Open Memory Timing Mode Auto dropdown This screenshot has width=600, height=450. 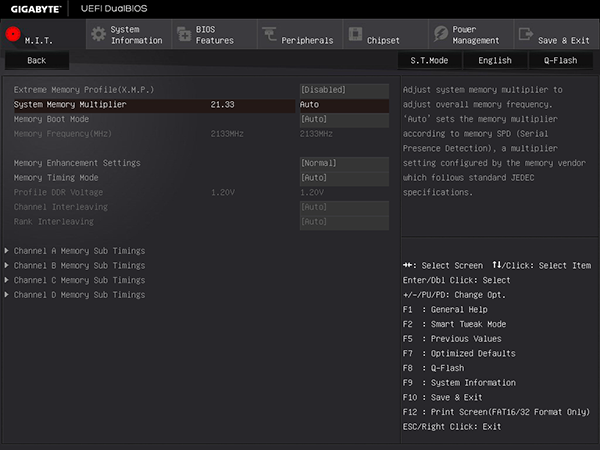(x=344, y=178)
